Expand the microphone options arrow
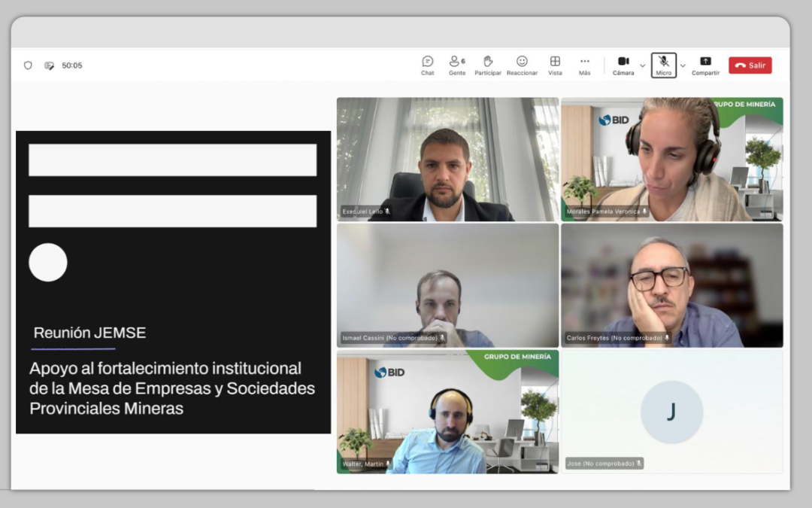The width and height of the screenshot is (812, 508). click(683, 65)
